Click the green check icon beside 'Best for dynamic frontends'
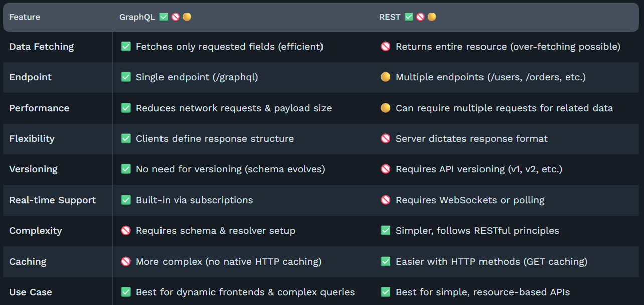Screen dimensions: 644x305 (x=126, y=292)
